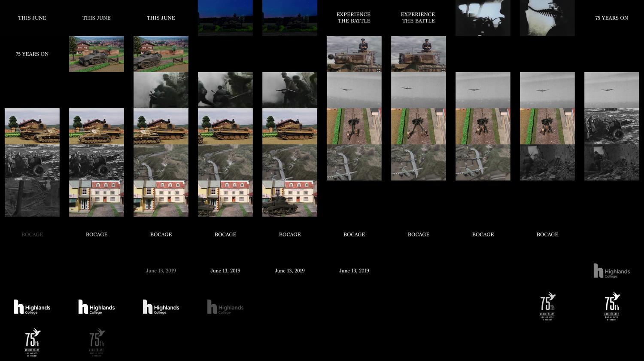Click the dimmed BOCAGE title text
The image size is (644, 361).
(x=32, y=235)
